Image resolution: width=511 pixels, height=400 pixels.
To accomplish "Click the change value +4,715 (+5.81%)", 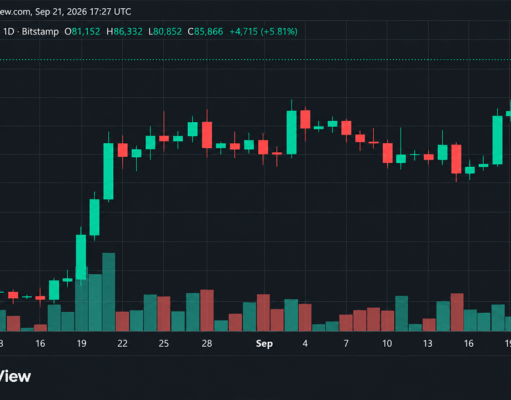I will 263,32.
